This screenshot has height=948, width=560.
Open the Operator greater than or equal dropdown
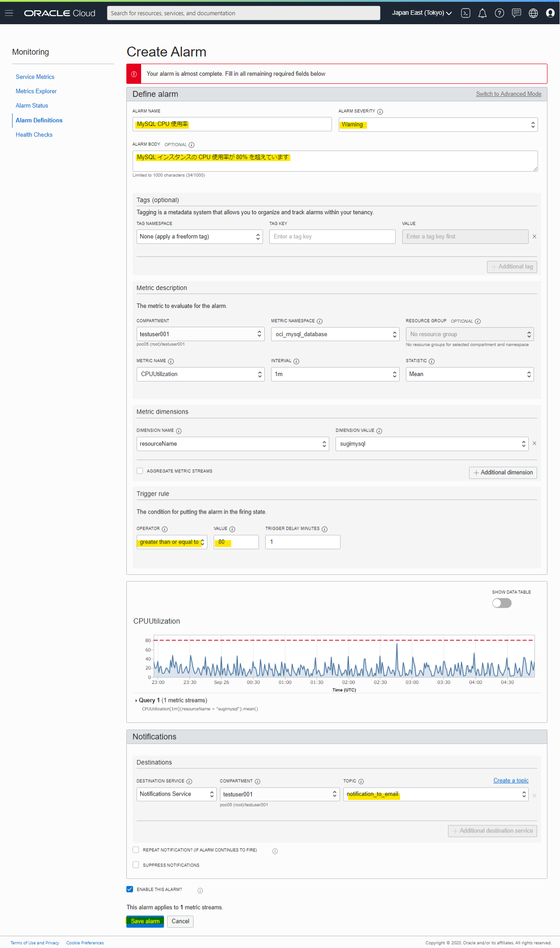(172, 542)
